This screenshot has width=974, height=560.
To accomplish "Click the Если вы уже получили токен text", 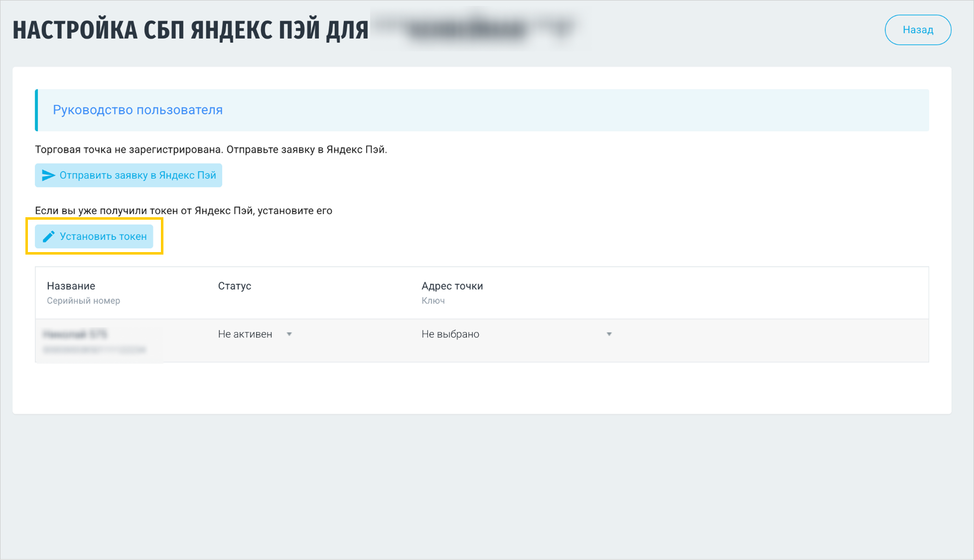I will pos(183,211).
